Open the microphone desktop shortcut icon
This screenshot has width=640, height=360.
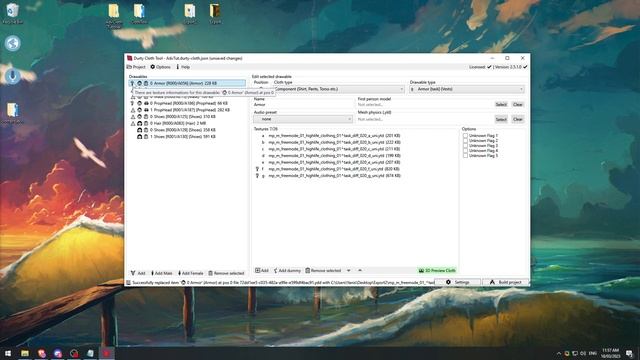pos(13,76)
